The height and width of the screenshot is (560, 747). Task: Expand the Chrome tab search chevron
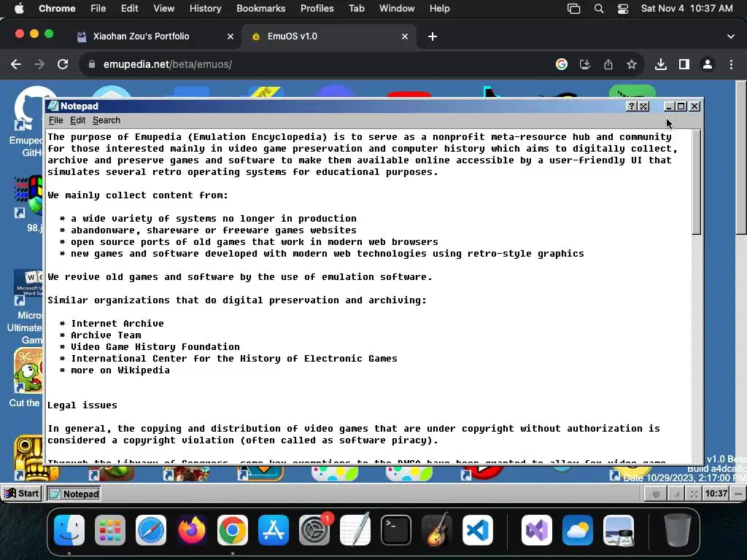(730, 36)
